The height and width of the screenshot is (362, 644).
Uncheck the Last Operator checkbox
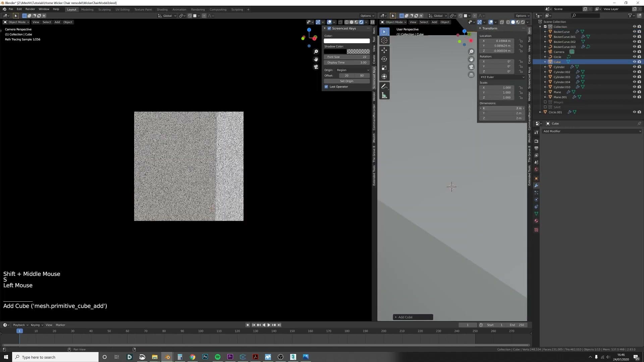(x=326, y=87)
